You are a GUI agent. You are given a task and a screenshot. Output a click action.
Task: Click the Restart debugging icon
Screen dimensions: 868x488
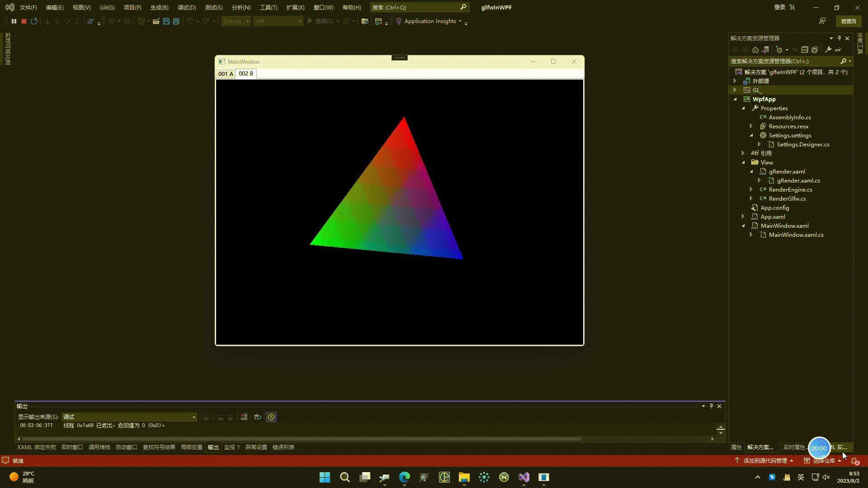[x=34, y=21]
